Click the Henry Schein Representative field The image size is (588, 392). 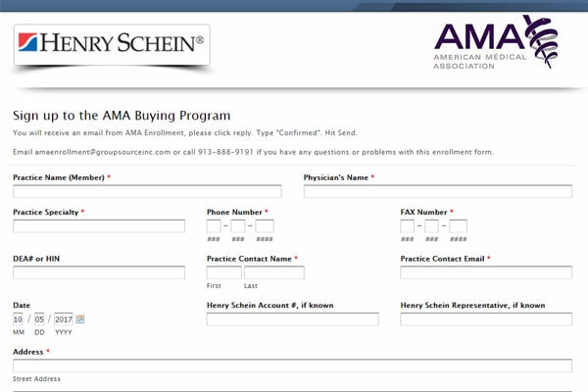point(486,318)
